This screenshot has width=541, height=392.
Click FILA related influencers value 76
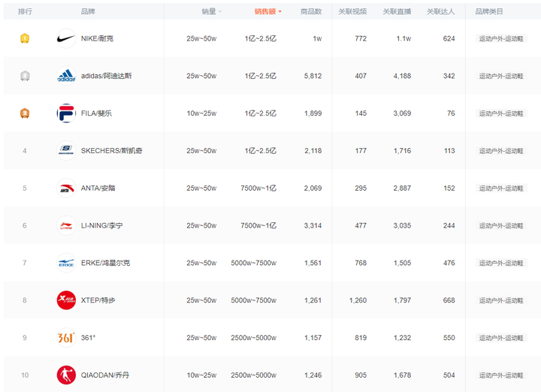[451, 113]
